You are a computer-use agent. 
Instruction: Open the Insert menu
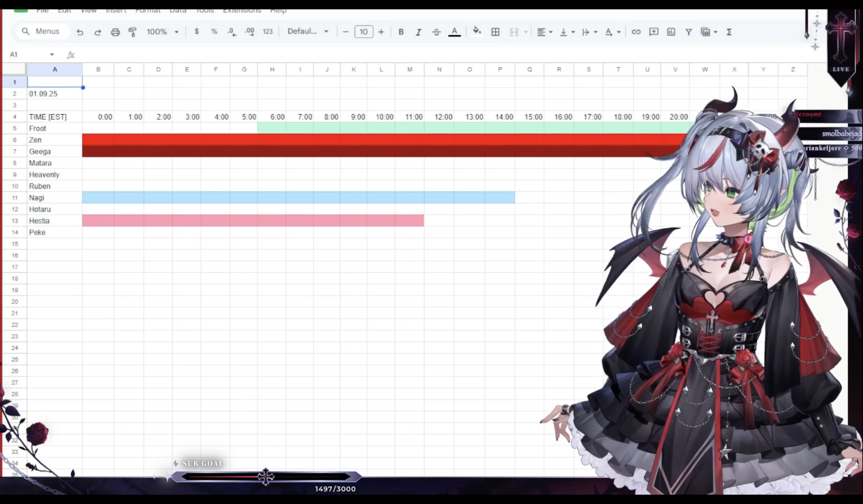(x=116, y=11)
